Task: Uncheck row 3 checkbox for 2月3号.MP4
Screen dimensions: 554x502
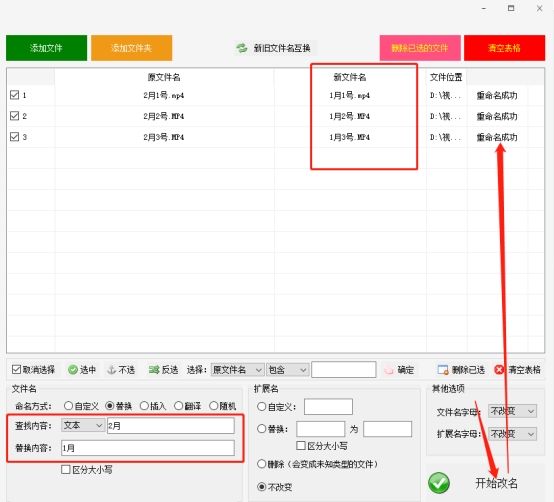Action: 14,136
